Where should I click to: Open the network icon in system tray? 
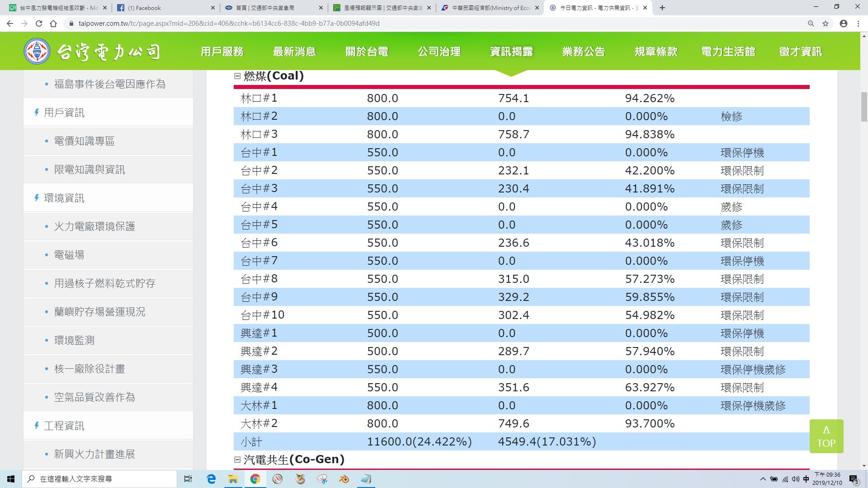click(x=785, y=479)
